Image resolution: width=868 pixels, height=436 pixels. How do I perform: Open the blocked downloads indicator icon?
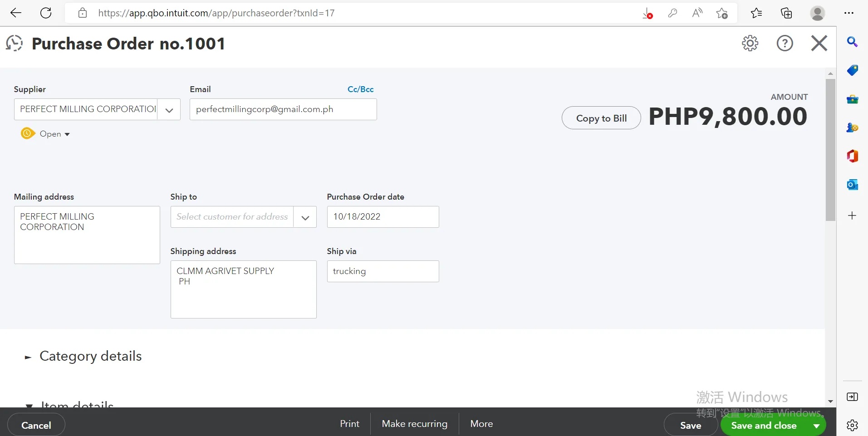coord(647,13)
